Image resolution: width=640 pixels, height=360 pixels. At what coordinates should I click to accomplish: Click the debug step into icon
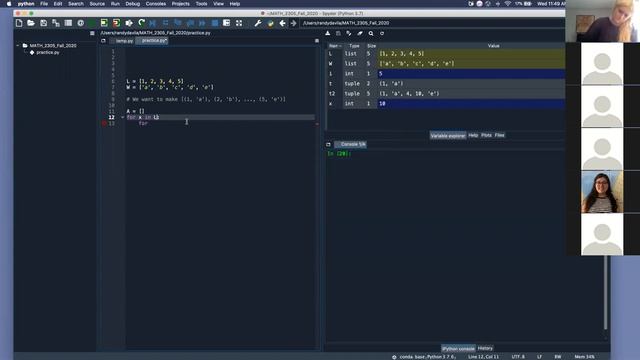point(178,23)
